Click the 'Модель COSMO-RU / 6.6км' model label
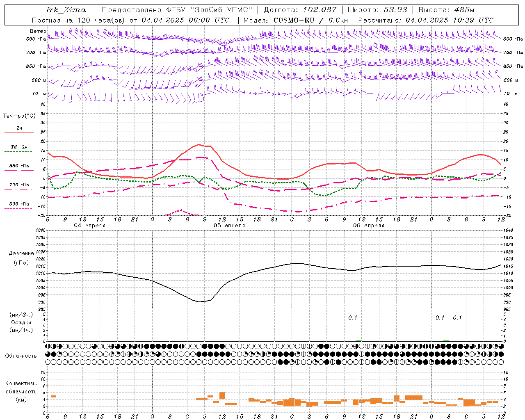Viewport: 525px width, 420px height. pos(296,20)
